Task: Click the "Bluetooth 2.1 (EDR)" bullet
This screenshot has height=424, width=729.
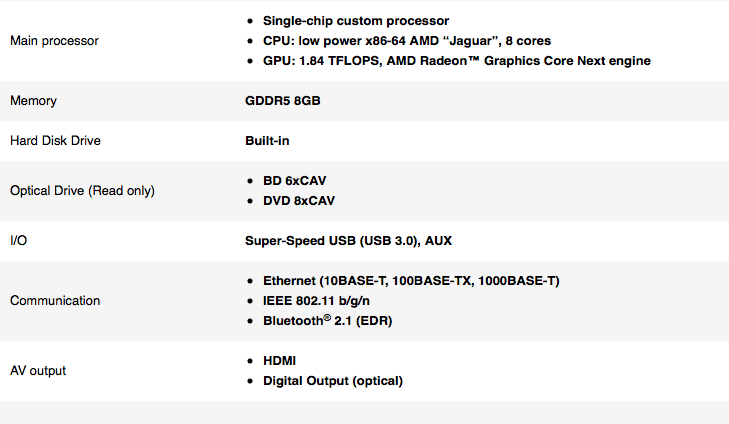Action: point(328,321)
